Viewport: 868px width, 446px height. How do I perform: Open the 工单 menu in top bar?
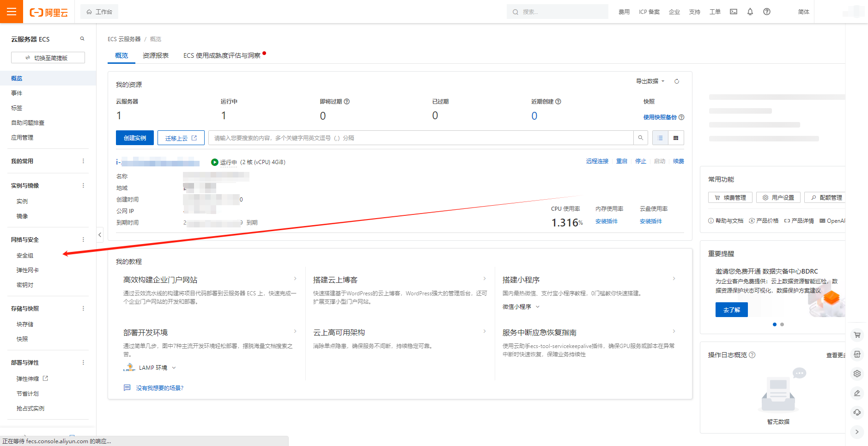coord(714,12)
